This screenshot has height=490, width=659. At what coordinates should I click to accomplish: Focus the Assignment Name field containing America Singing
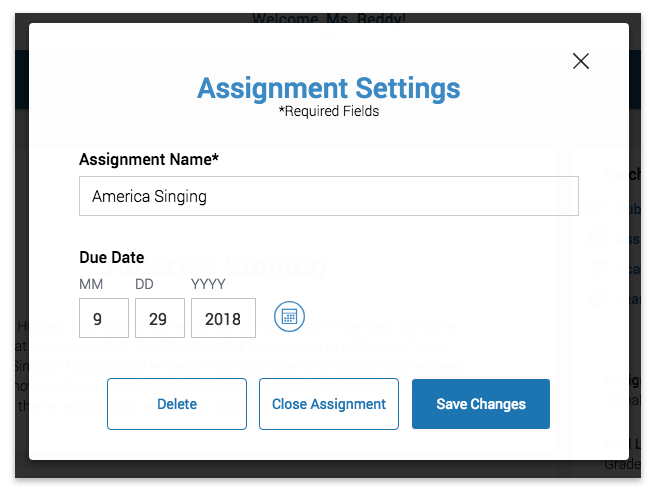[x=329, y=196]
